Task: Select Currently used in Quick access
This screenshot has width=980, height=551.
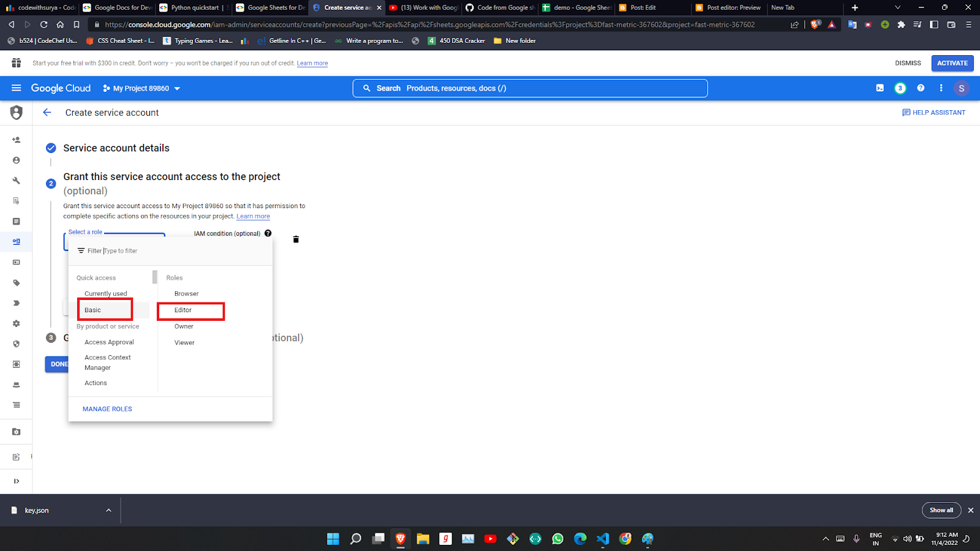Action: (106, 294)
